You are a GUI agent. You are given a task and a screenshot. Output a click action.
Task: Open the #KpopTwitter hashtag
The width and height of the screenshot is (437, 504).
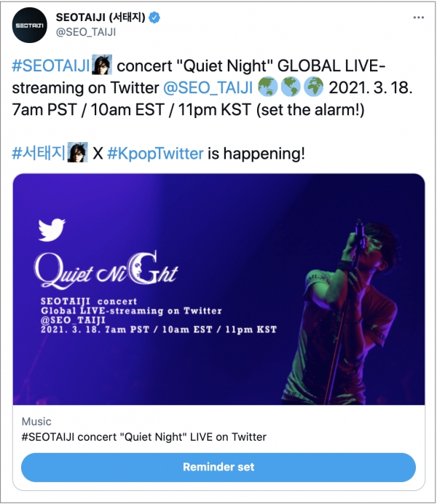(155, 154)
